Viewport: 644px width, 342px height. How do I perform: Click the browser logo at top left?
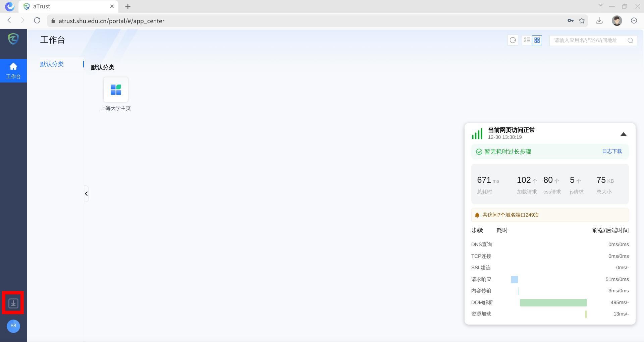click(x=10, y=6)
